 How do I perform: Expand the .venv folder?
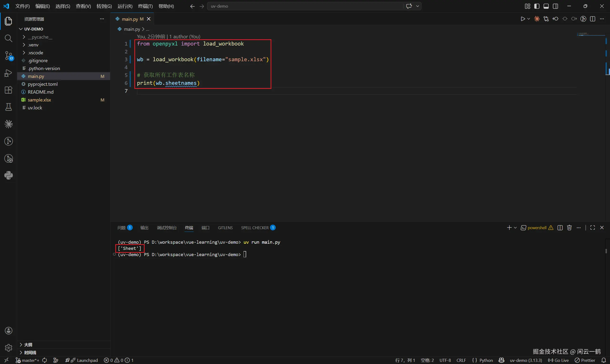coord(33,45)
